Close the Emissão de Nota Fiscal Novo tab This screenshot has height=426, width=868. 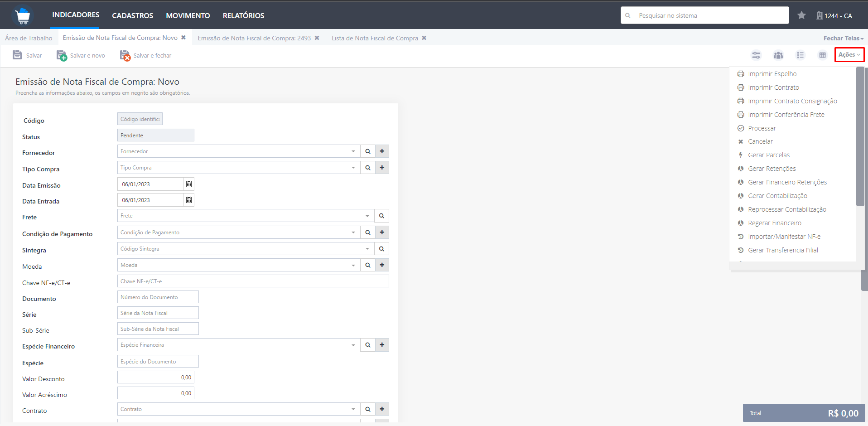[183, 38]
